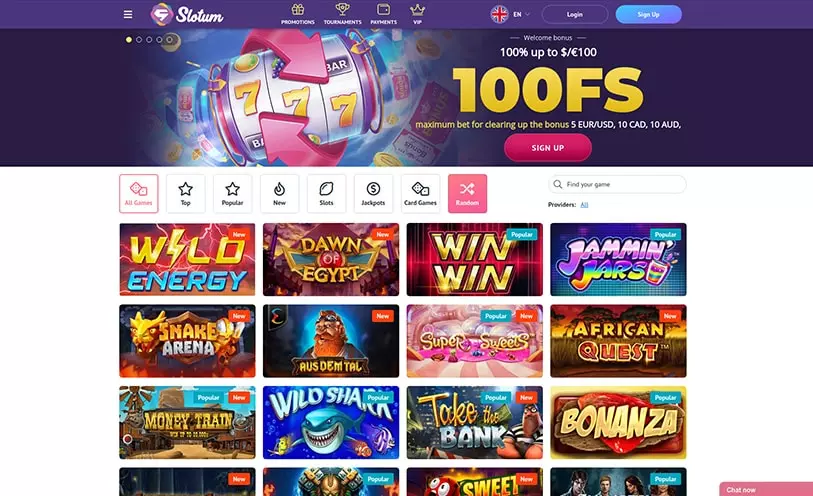Click the Find your game search field
The height and width of the screenshot is (496, 813).
pos(617,184)
